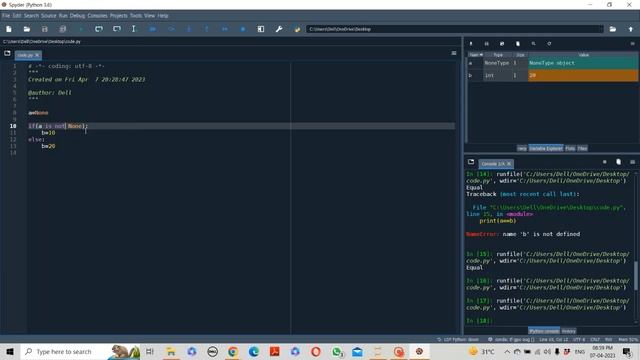Image resolution: width=640 pixels, height=360 pixels.
Task: Run the current cell
Action: (x=99, y=29)
